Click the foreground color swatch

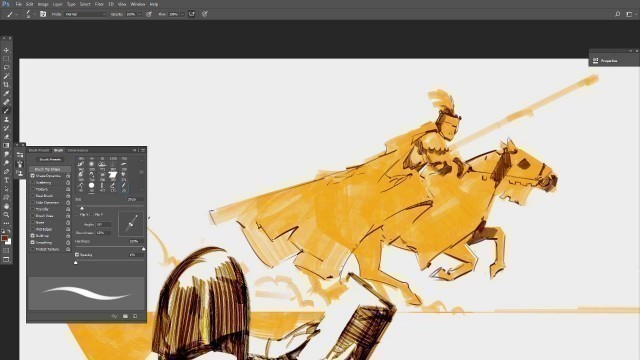point(4,238)
